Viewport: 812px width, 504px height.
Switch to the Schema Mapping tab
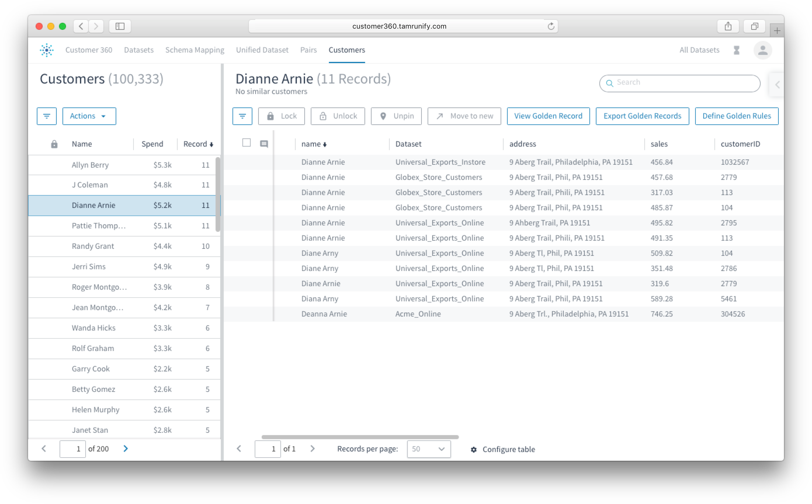[195, 50]
